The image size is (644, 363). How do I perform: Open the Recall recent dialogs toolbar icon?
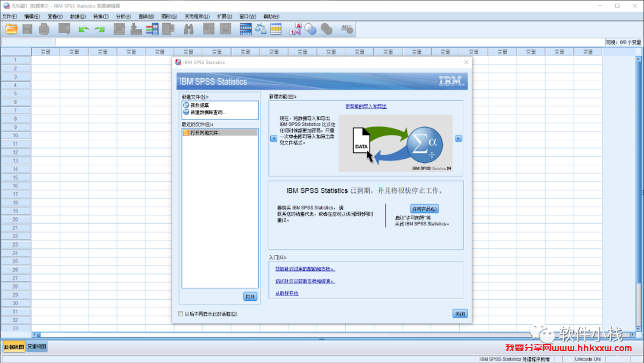click(x=64, y=29)
